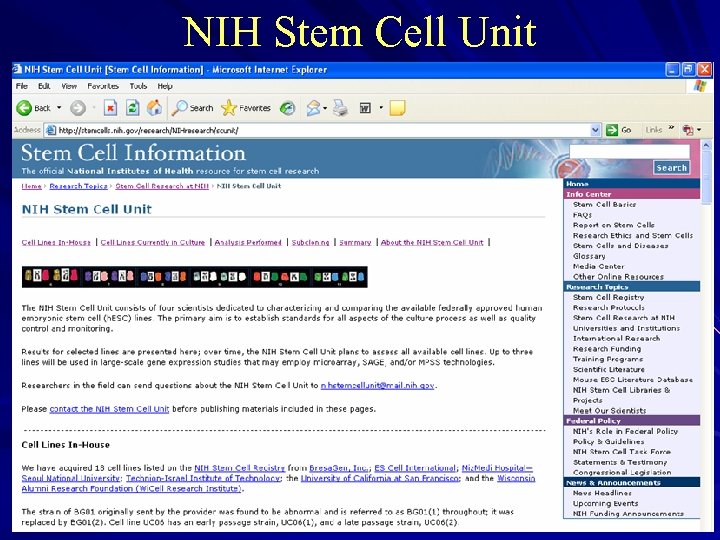720x540 pixels.
Task: Open the NIH Stem Cell Registry link
Action: tap(239, 468)
